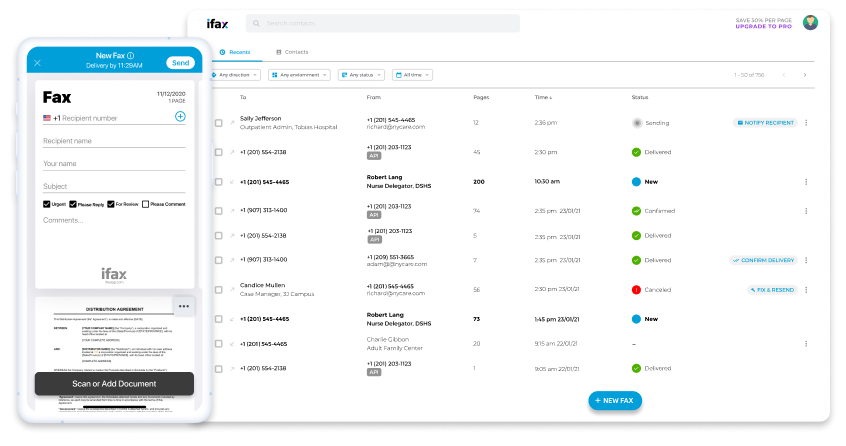Uncheck the Please Reply checkbox
Image resolution: width=846 pixels, height=446 pixels.
click(x=73, y=204)
